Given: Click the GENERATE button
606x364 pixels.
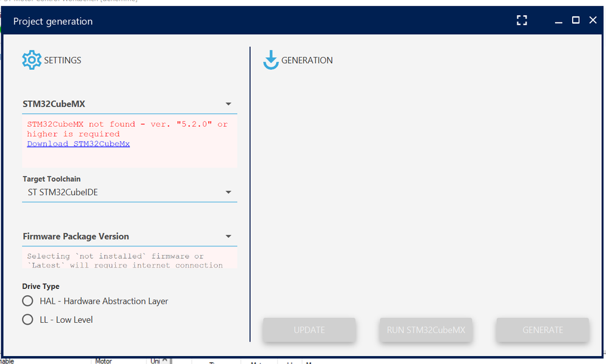Looking at the screenshot, I should (x=543, y=330).
